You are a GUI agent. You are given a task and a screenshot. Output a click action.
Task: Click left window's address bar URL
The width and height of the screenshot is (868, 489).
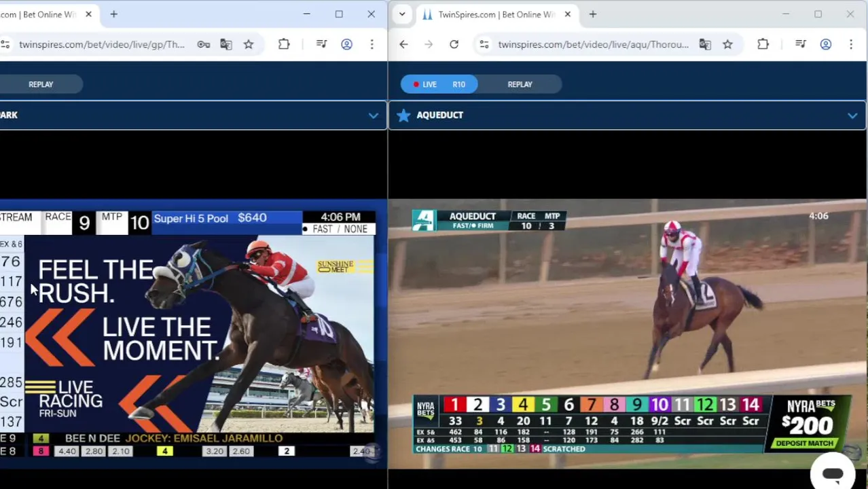pos(102,44)
